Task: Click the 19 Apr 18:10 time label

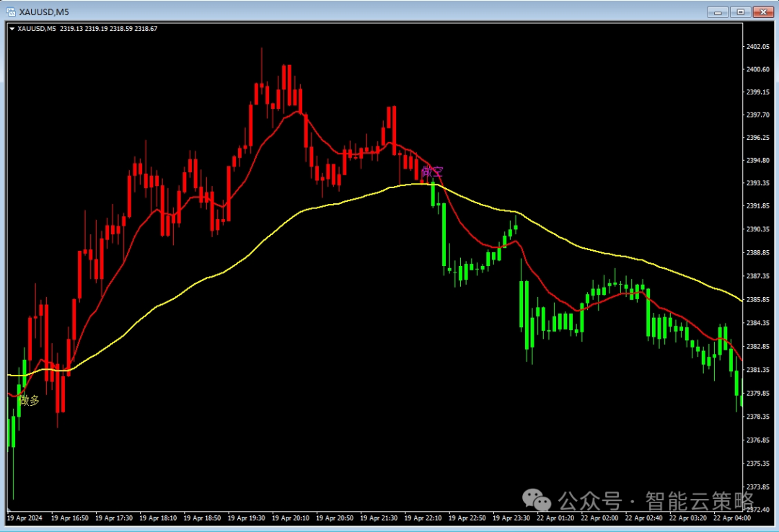Action: click(158, 518)
